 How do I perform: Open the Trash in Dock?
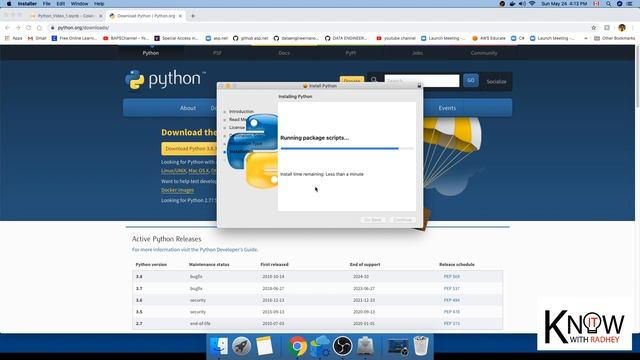421,346
